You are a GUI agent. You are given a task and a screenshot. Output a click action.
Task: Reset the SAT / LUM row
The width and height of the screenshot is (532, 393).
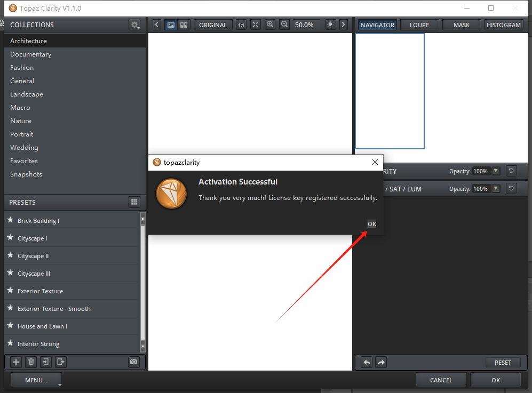[x=511, y=189]
